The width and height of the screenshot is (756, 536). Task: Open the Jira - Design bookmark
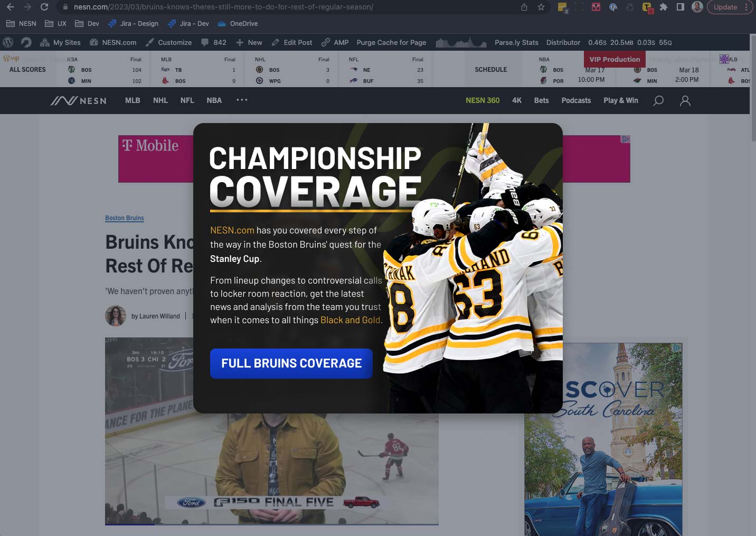(133, 24)
